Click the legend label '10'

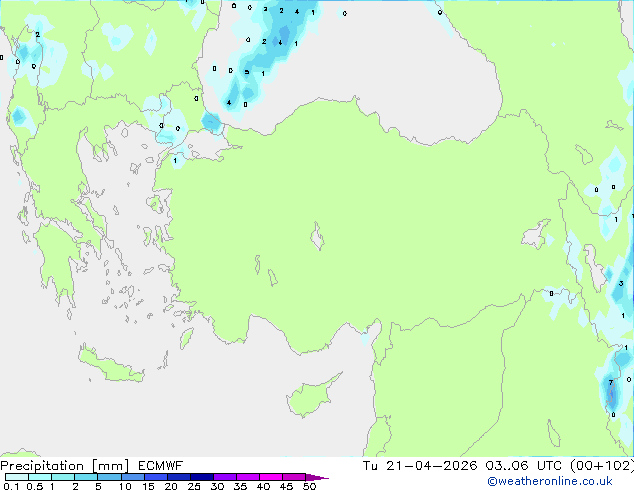(x=125, y=486)
